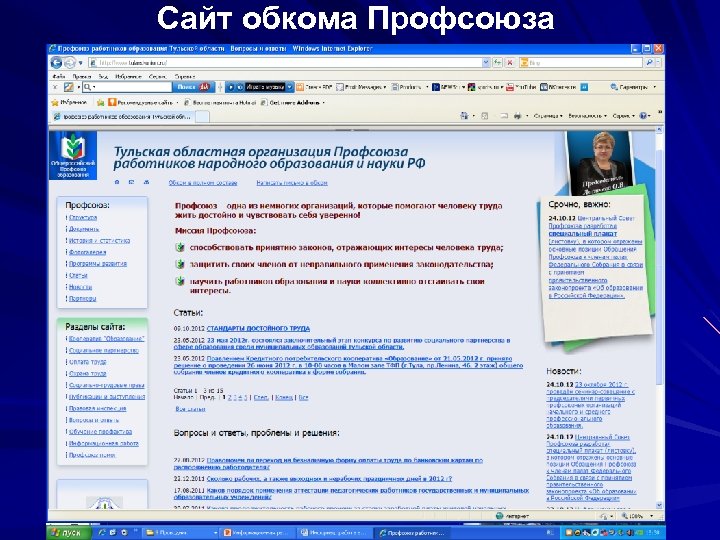The image size is (720, 540).
Task: Open the Страница command dropdown
Action: point(548,116)
